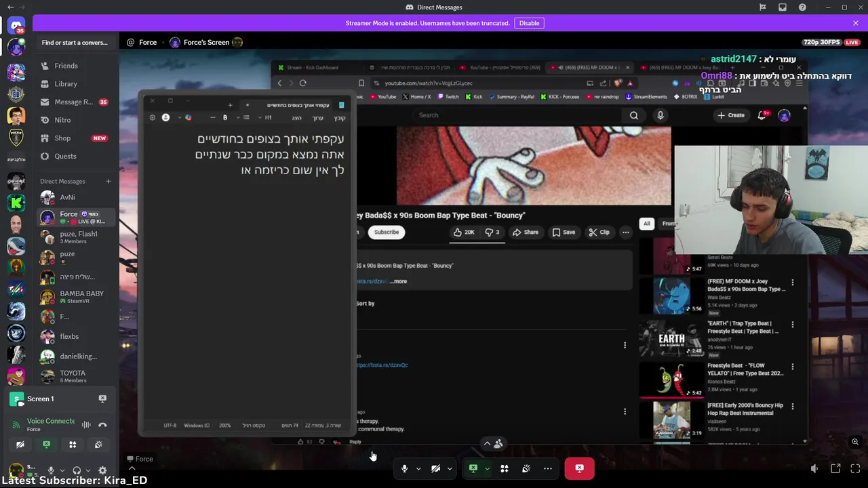Open Message Requests with 35 badge
The width and height of the screenshot is (868, 488).
(x=75, y=102)
